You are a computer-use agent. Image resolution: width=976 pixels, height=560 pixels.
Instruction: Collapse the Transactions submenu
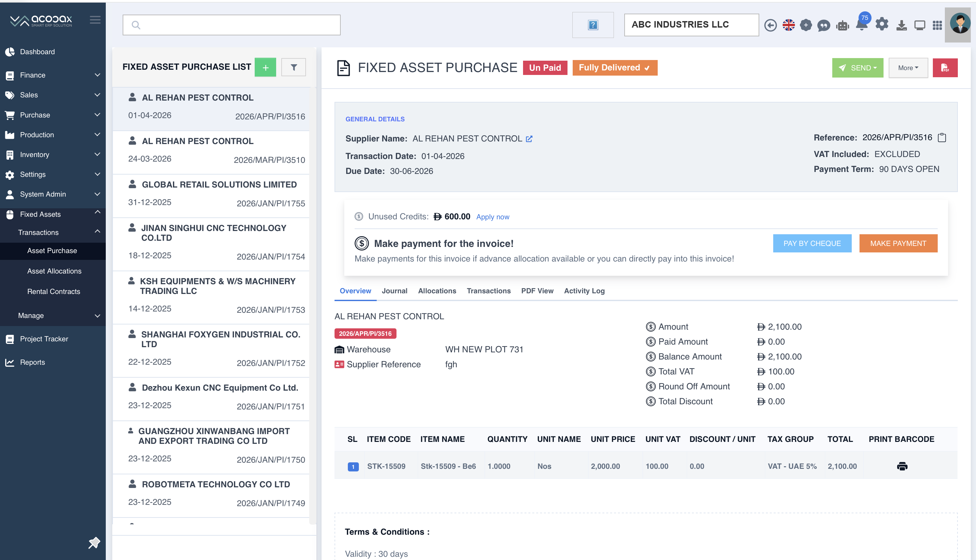(x=53, y=232)
